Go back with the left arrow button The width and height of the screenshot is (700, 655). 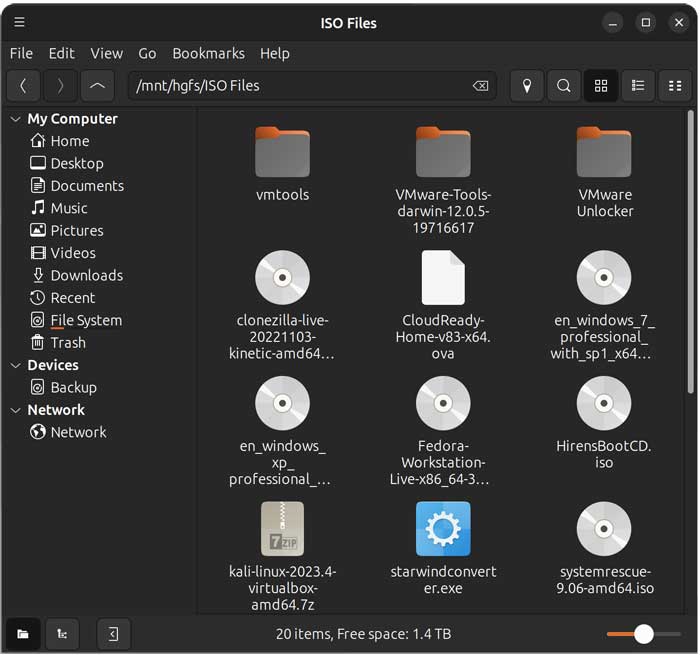coord(23,85)
